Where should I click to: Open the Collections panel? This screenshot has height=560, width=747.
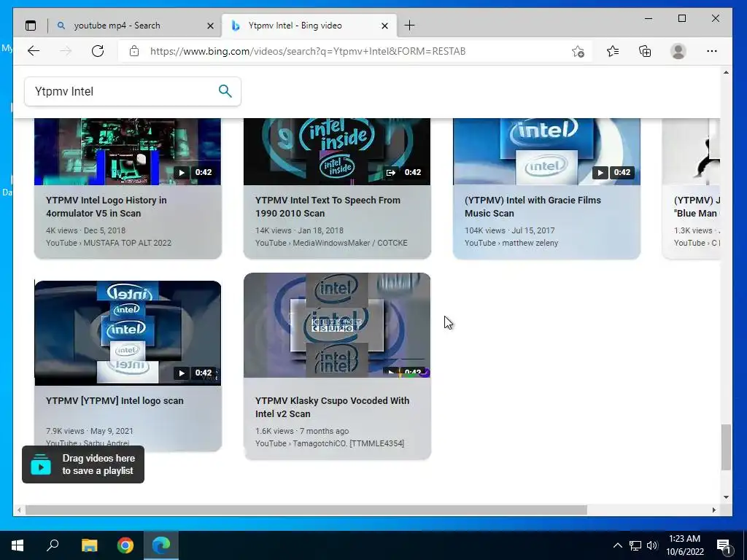coord(645,51)
